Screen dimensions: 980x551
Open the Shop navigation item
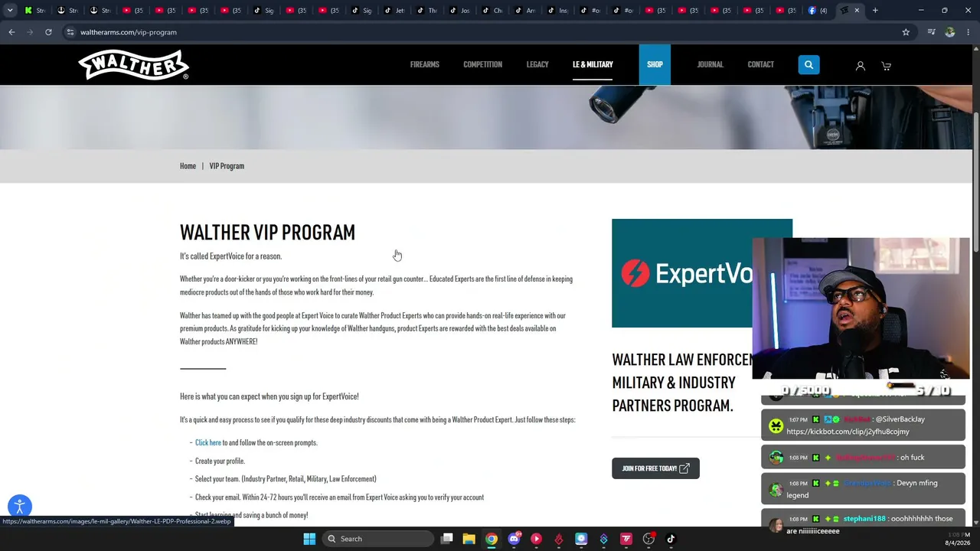[x=655, y=64]
